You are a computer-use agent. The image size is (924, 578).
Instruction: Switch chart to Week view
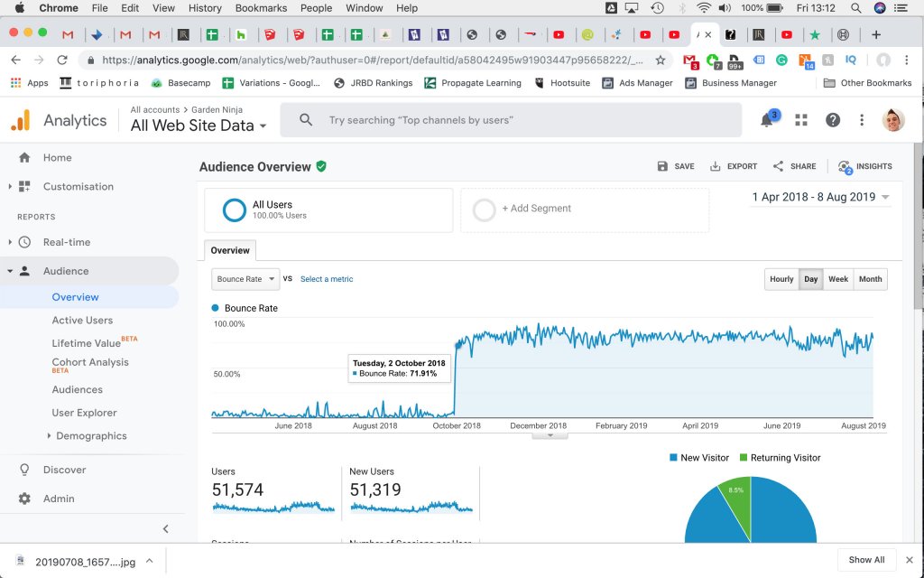coord(838,279)
